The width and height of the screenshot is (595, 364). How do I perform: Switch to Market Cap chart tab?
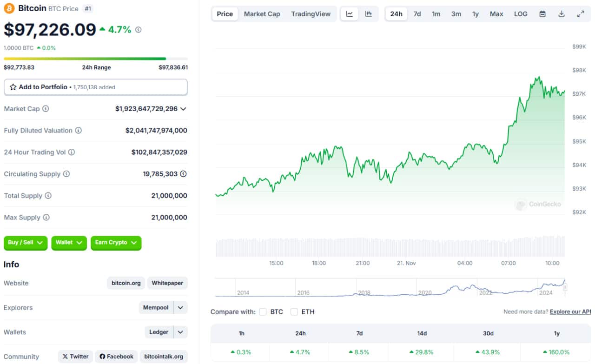[x=262, y=14]
